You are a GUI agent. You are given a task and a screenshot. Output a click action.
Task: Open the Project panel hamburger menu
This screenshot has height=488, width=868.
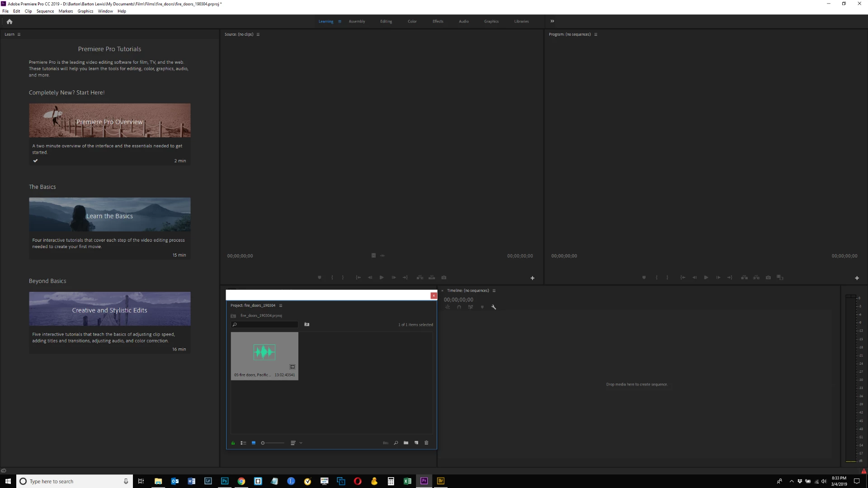point(281,305)
